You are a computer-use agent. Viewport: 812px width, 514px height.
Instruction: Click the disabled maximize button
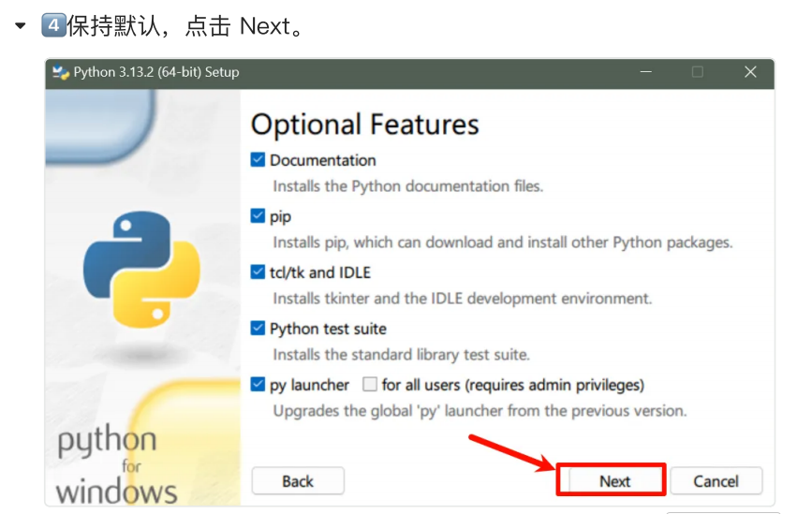tap(698, 72)
